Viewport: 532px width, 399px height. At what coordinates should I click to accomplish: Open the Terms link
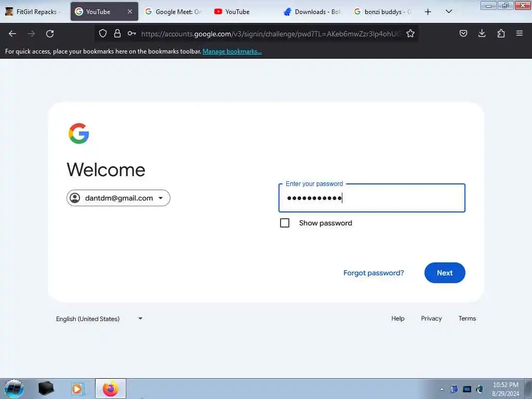[467, 318]
